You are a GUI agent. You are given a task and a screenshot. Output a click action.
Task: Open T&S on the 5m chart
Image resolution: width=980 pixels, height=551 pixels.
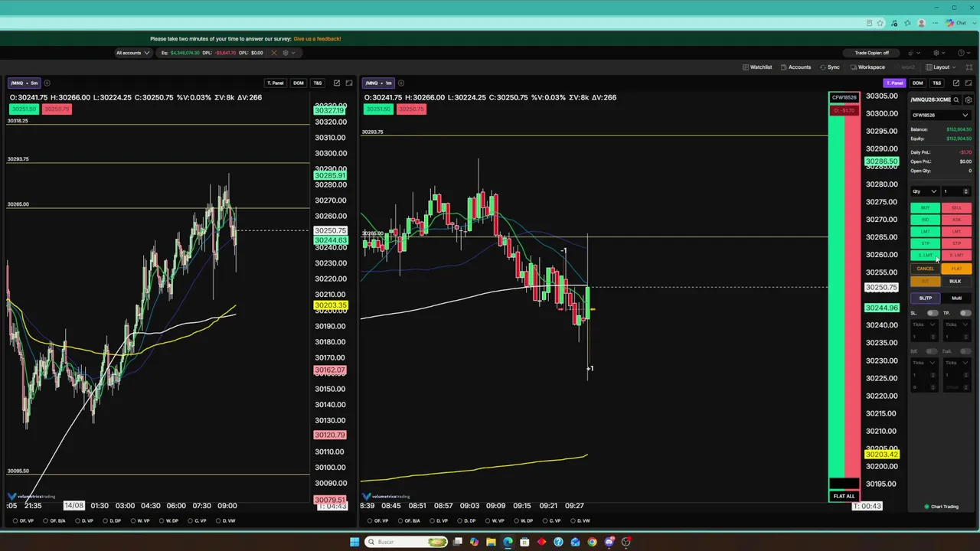coord(317,83)
